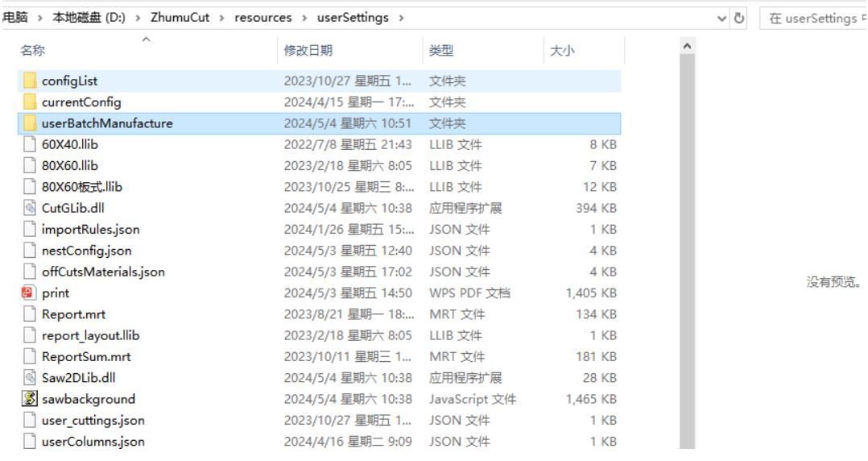Click the report_layout.llib file icon
The image size is (868, 461).
[x=30, y=335]
